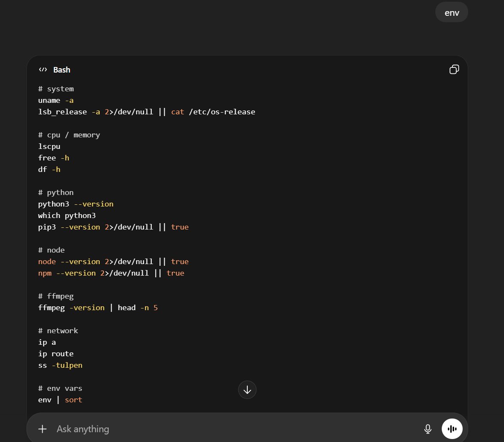Viewport: 504px width, 442px height.
Task: Open the plus attachment menu
Action: tap(43, 429)
